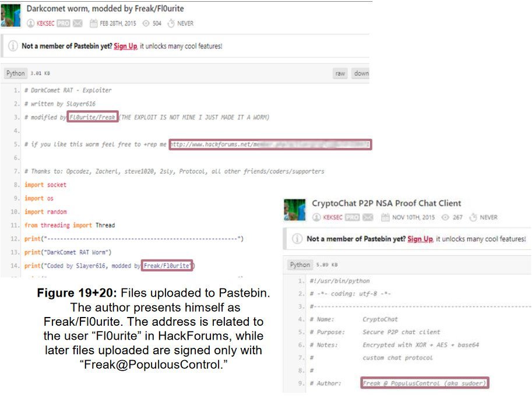Select the Python language tag on CryptoChat paste
Image resolution: width=532 pixels, height=398 pixels.
pyautogui.click(x=300, y=265)
